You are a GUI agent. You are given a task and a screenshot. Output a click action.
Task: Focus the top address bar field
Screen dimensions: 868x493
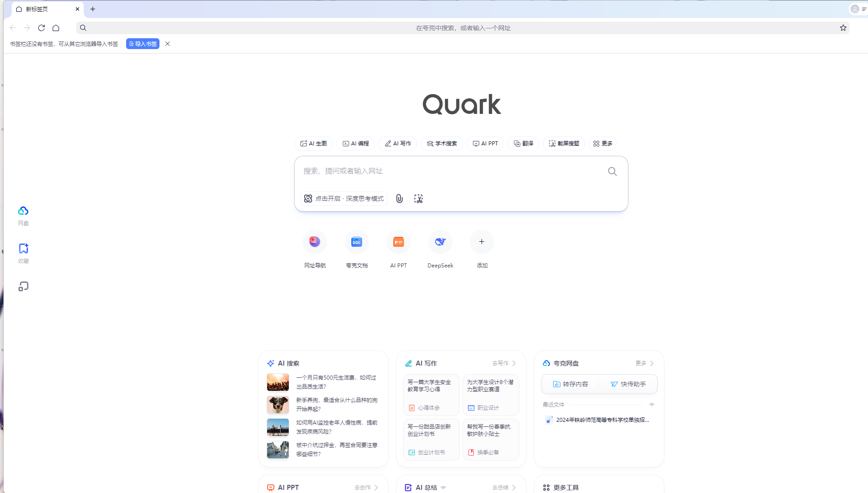(463, 28)
